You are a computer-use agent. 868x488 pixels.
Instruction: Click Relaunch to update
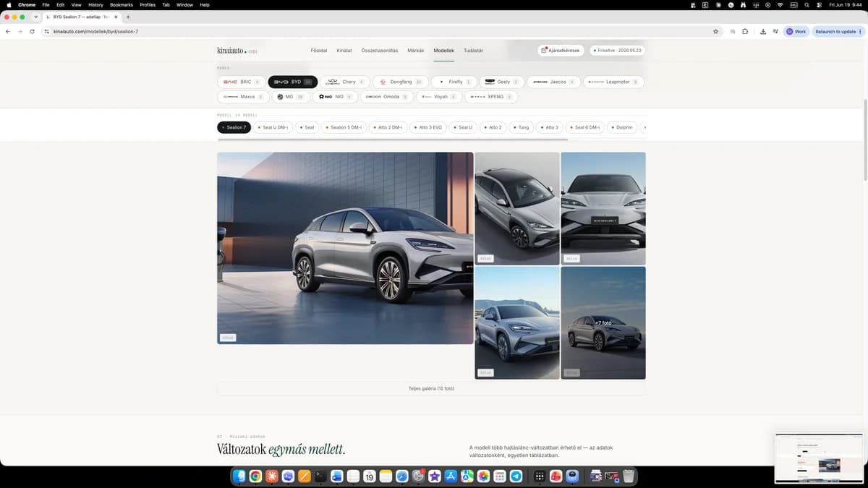coord(838,32)
